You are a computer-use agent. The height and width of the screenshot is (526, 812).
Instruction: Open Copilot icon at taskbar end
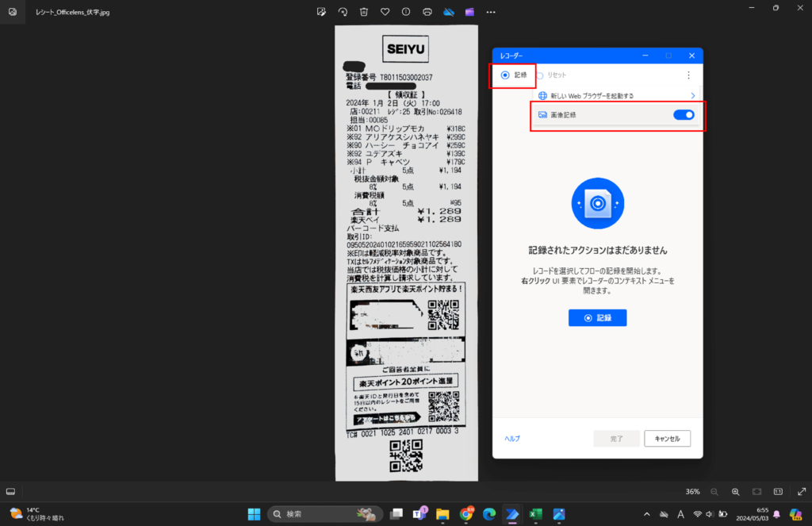tap(796, 514)
